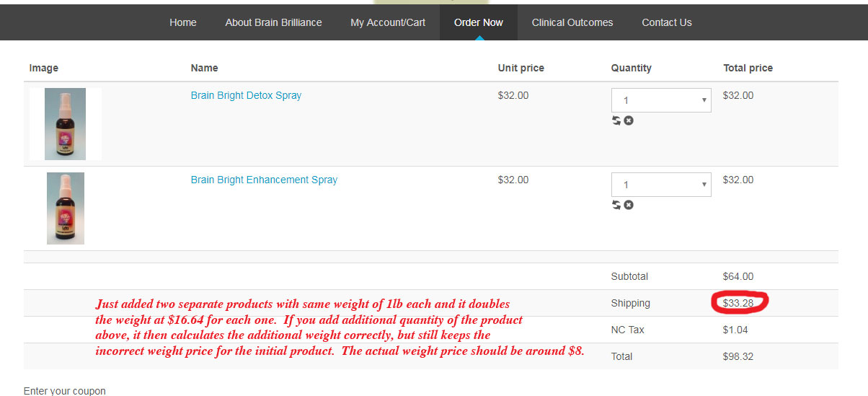Click the Total price column header
This screenshot has height=396, width=868.
coord(748,68)
